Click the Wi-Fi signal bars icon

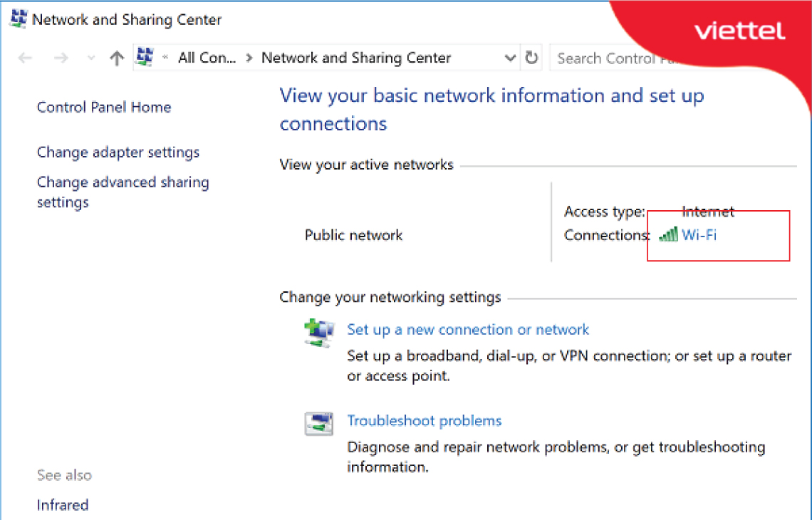[668, 234]
